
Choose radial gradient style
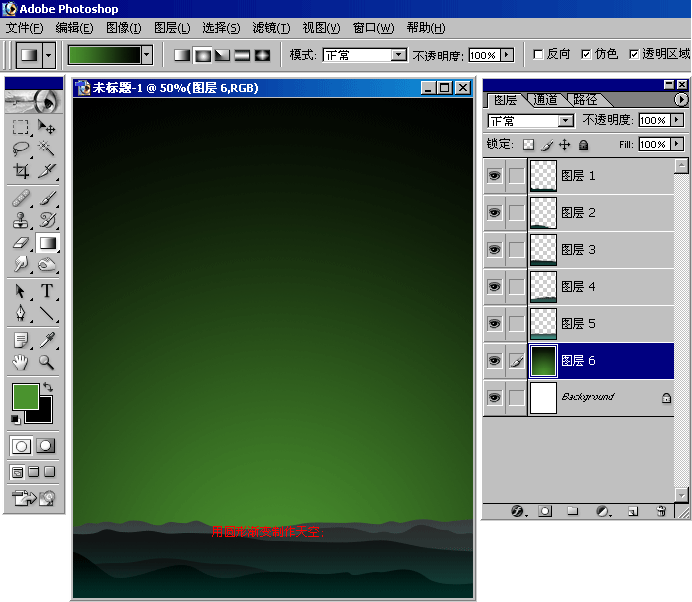coord(202,55)
